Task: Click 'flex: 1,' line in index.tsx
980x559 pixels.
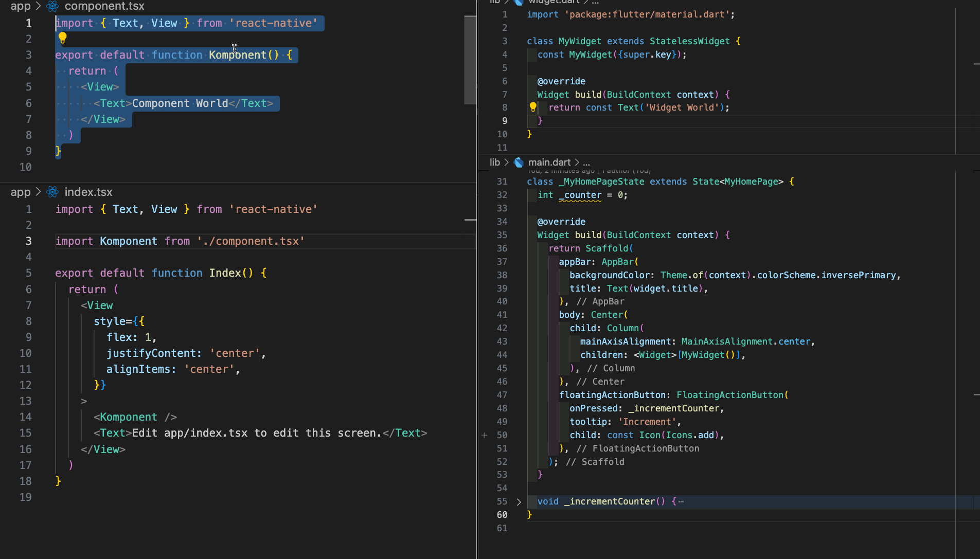Action: point(131,337)
